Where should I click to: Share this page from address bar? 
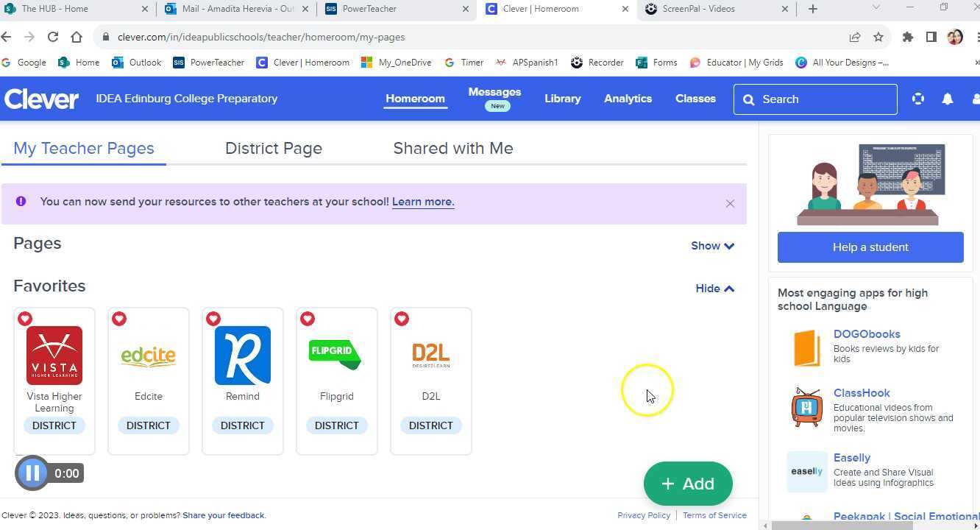tap(855, 37)
